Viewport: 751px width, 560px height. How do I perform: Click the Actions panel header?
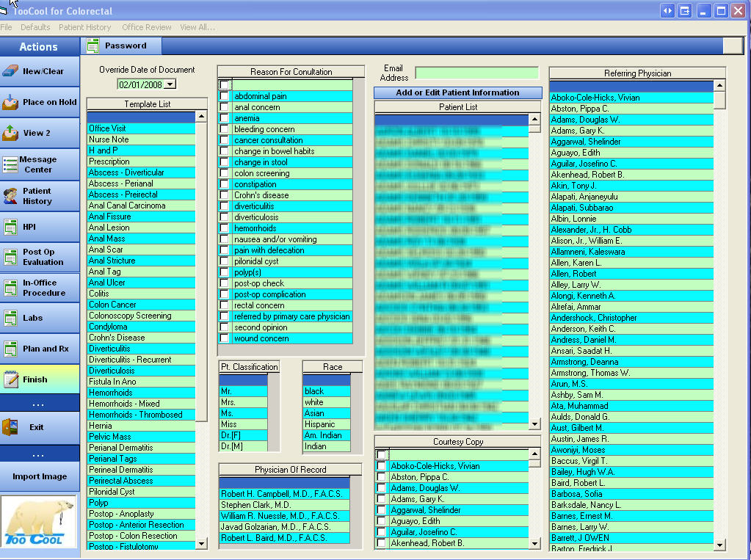tap(40, 46)
